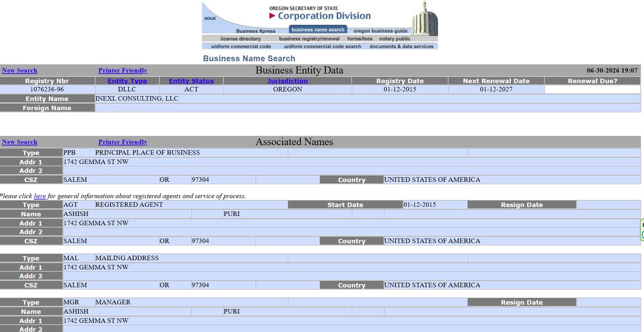Click ASHISH in the registered agent name row
644x332 pixels.
click(x=76, y=214)
